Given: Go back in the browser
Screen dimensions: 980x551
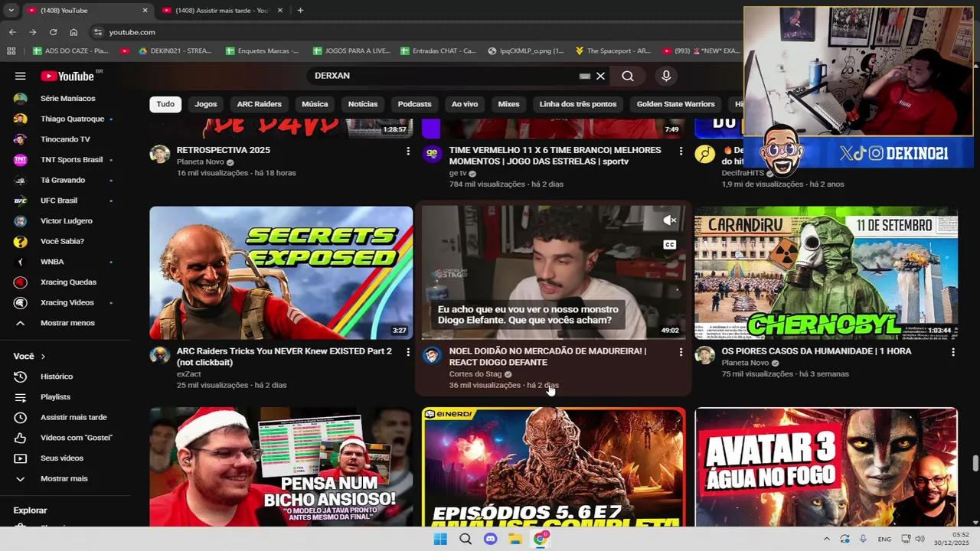Looking at the screenshot, I should (x=12, y=32).
